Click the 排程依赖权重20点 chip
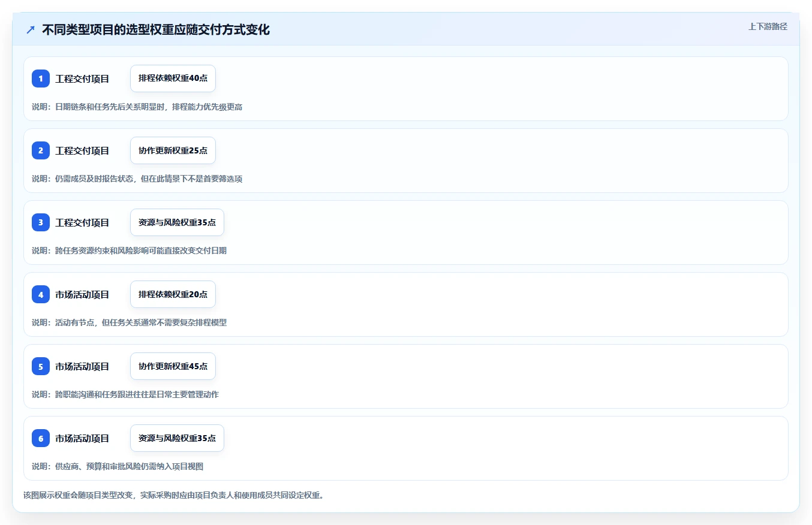 [x=173, y=294]
